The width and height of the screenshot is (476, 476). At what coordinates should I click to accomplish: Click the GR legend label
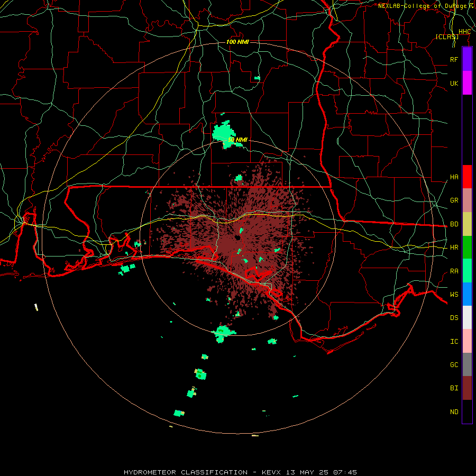[454, 200]
